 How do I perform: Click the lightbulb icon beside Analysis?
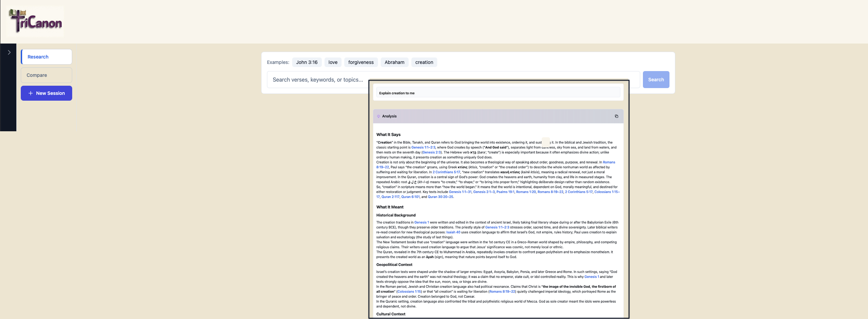(378, 116)
